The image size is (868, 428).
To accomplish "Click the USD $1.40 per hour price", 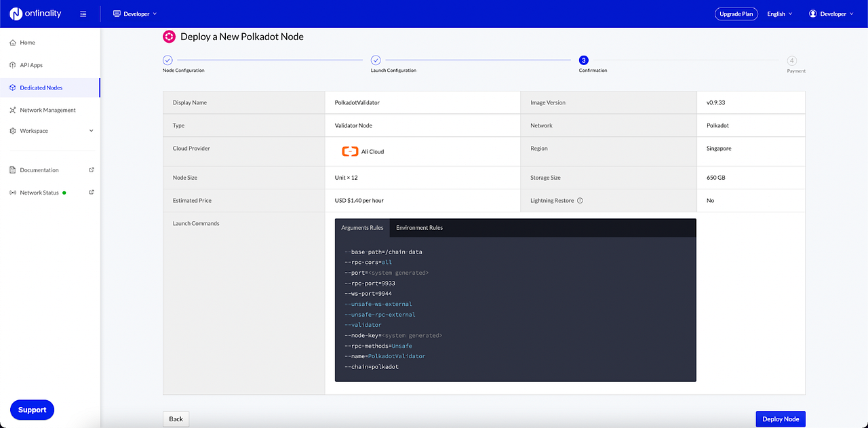I will pyautogui.click(x=359, y=201).
